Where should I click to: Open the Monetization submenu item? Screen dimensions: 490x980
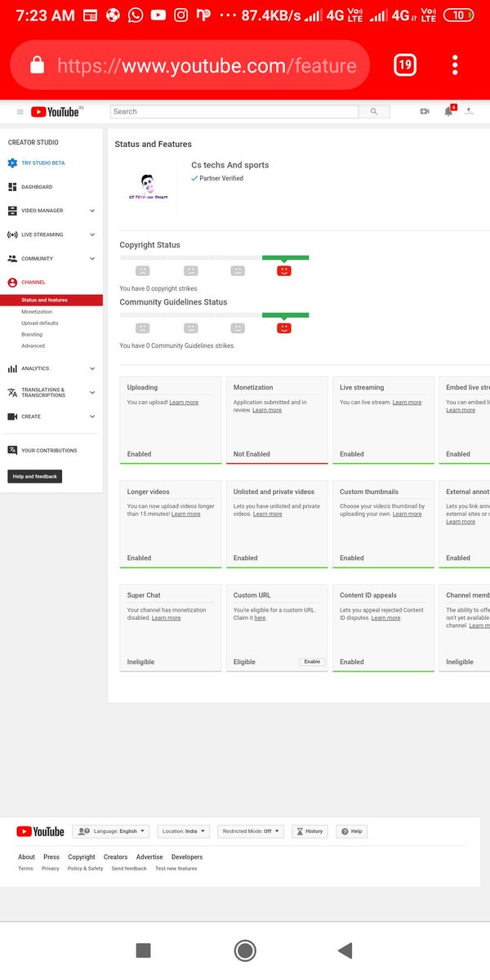[x=37, y=312]
